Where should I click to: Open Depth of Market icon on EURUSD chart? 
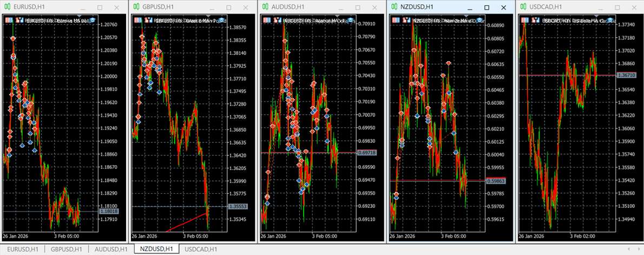tap(19, 19)
